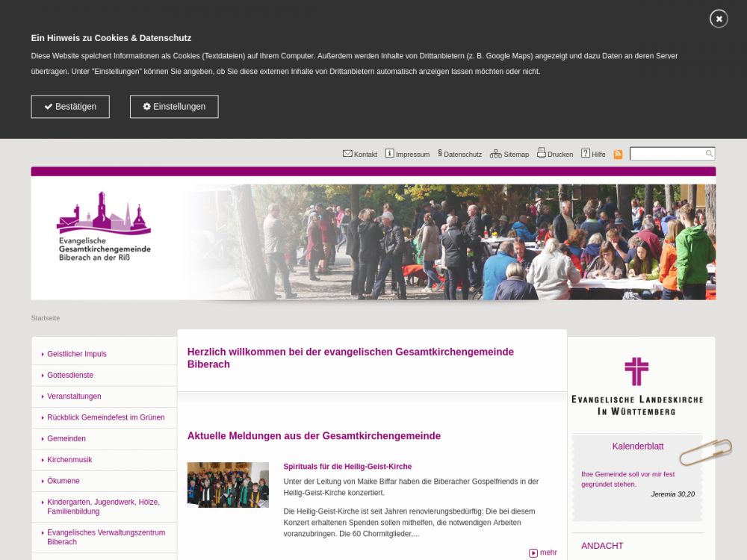Click the mehr link with arrow
747x560 pixels.
pos(543,553)
